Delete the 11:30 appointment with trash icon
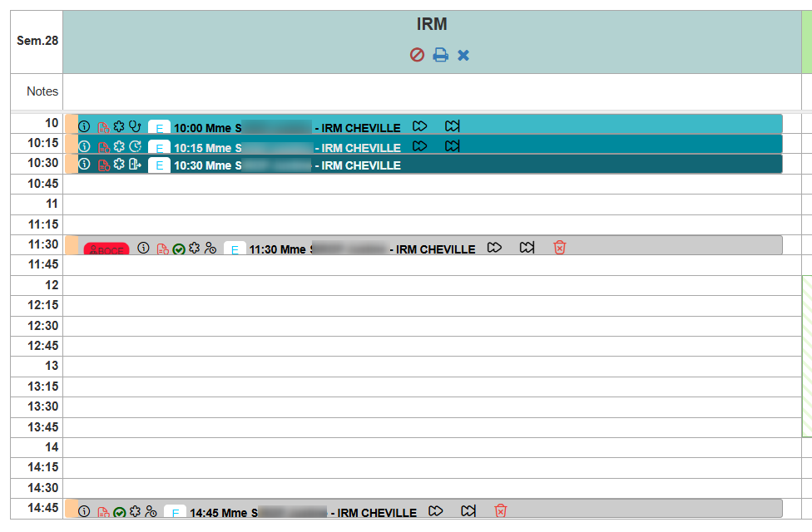Viewport: 812px width, 532px height. [560, 248]
